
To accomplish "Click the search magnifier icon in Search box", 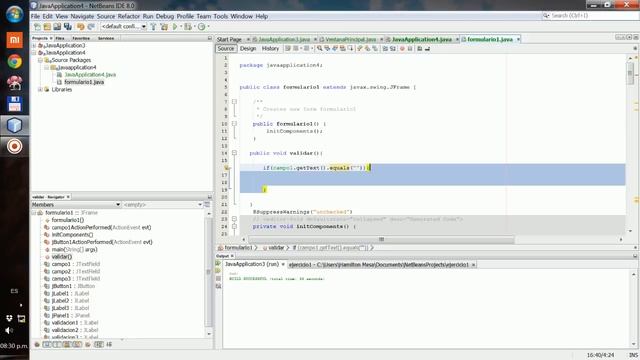I will (546, 16).
